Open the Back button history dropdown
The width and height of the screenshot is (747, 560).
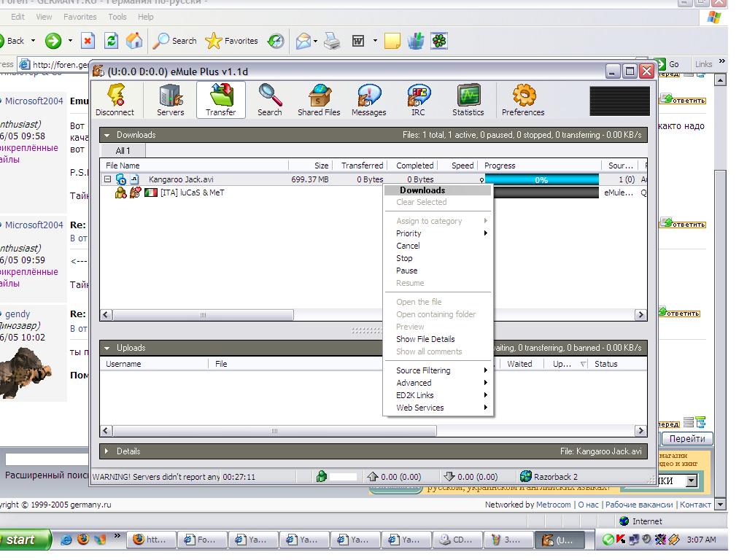point(34,41)
